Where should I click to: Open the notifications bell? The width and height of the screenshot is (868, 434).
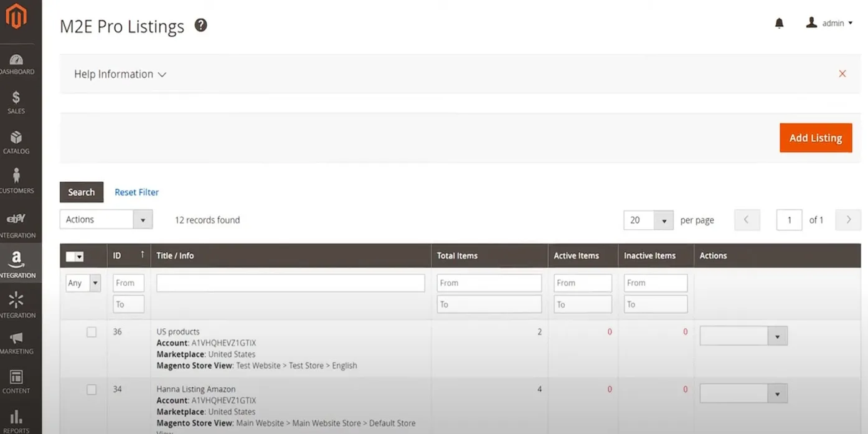point(779,23)
